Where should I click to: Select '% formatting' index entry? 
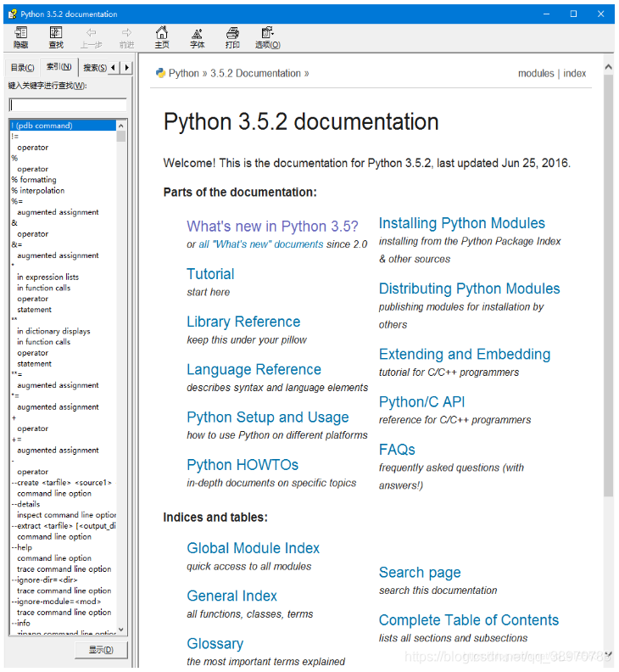click(34, 180)
